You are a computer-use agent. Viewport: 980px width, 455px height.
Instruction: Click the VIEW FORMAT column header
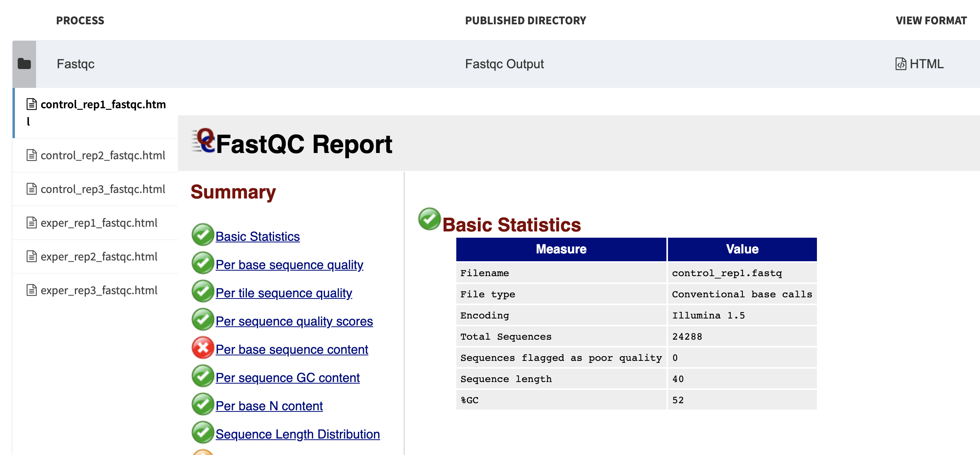[931, 20]
